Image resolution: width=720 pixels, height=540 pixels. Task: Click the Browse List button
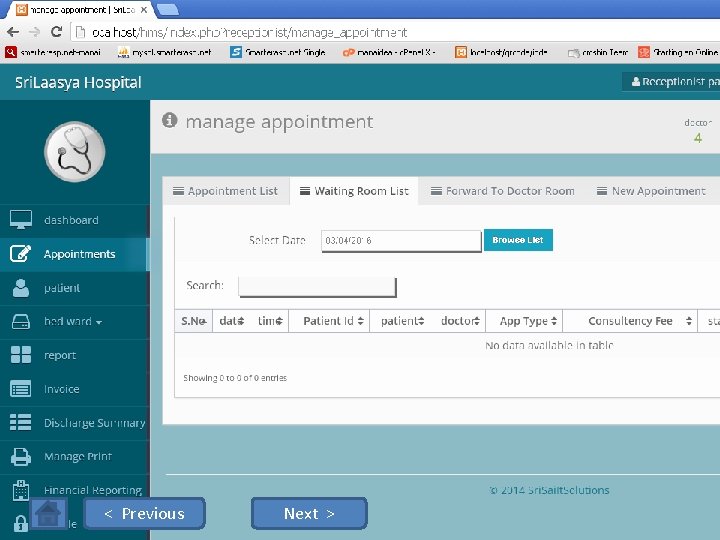coord(518,240)
